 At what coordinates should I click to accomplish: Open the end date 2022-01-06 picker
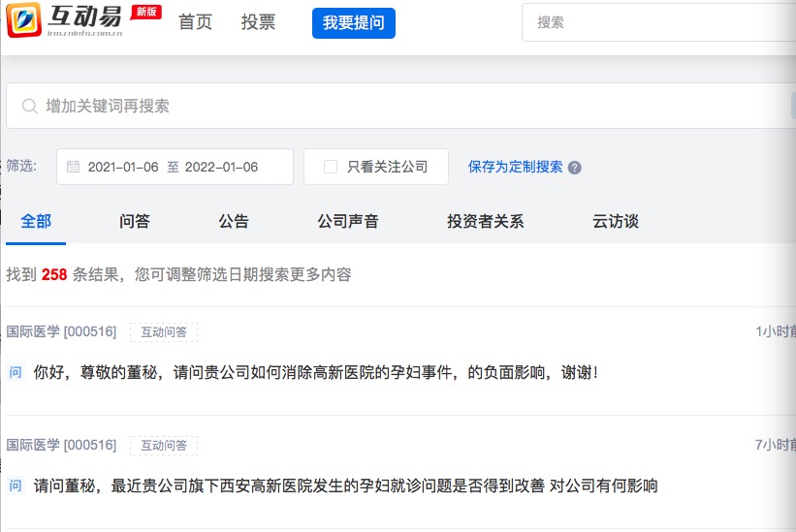pos(221,167)
